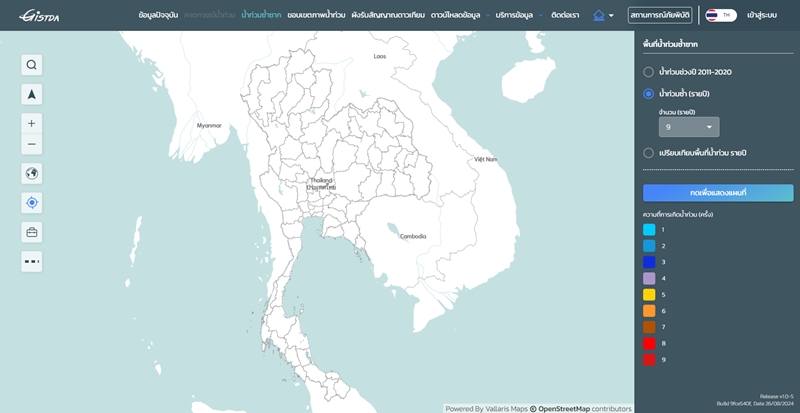Click the Laos label on map
This screenshot has height=413, width=800.
380,56
